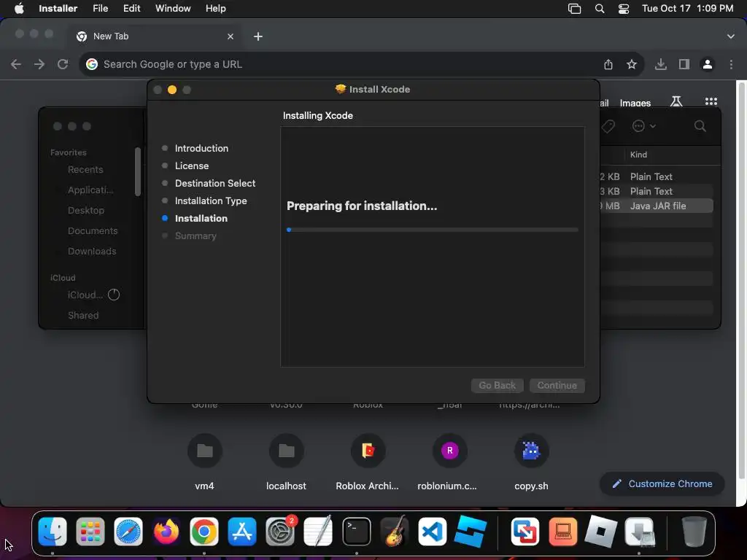Click the Finder window search icon
The image size is (747, 560).
tap(700, 125)
